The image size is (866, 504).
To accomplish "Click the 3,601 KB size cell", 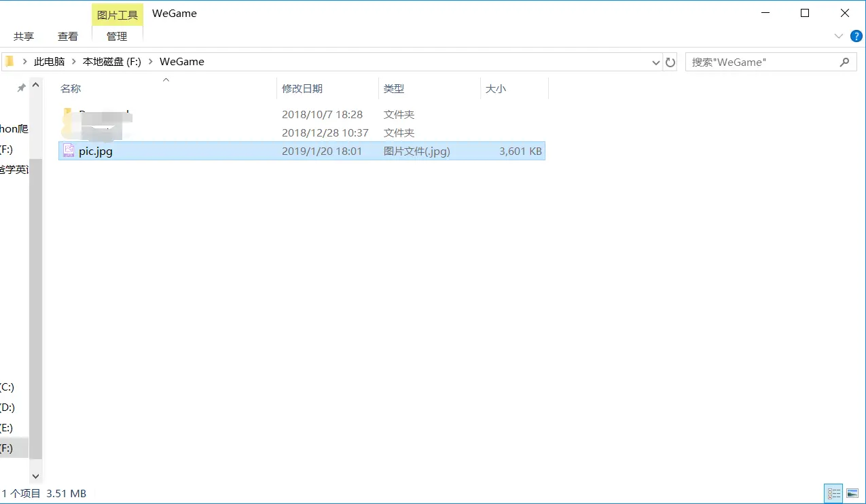I will click(521, 151).
